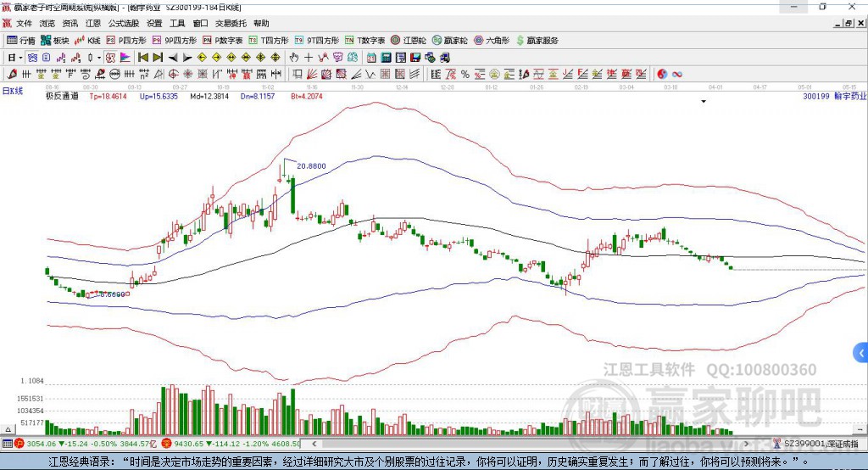Open the 设置 menu
The image size is (868, 470).
pyautogui.click(x=154, y=23)
